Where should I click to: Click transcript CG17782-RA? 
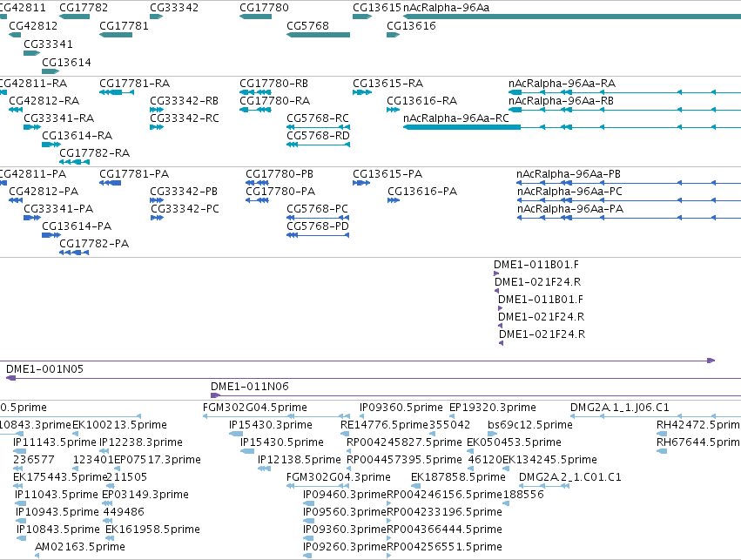point(95,153)
